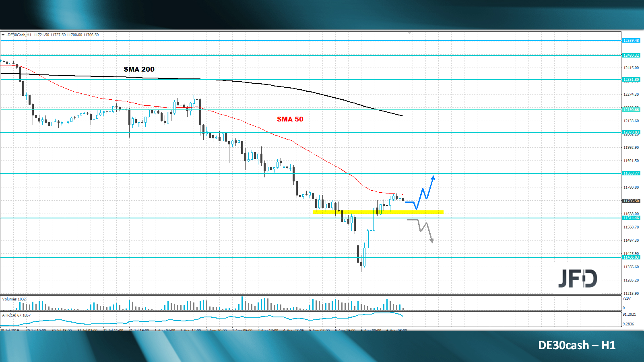The image size is (644, 362).
Task: Click the 11497.30 axis value
Action: [x=631, y=241]
